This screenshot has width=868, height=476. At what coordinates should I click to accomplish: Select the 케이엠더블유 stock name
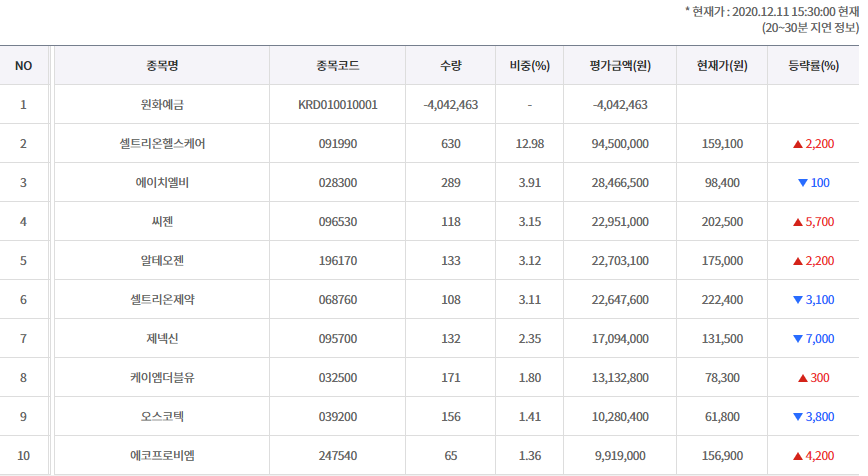[x=162, y=378]
